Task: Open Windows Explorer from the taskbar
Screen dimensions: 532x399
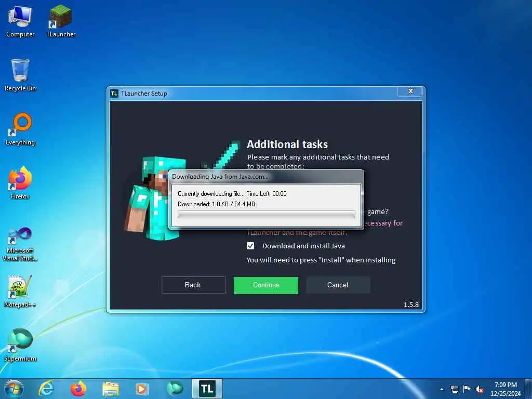Action: 110,389
